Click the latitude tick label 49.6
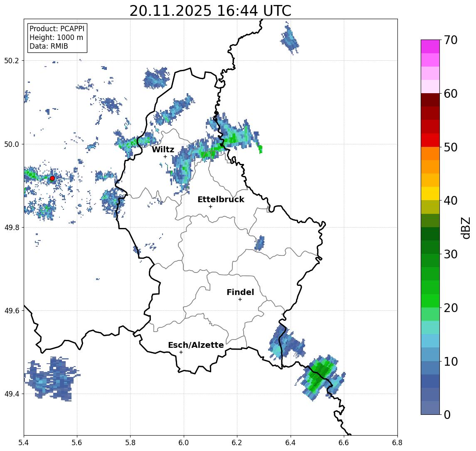 click(11, 311)
